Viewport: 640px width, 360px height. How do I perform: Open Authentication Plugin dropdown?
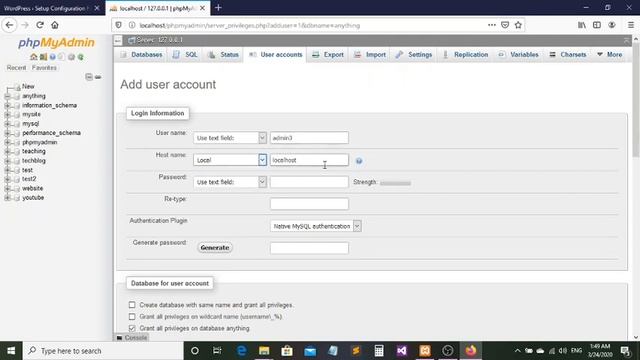(x=316, y=226)
